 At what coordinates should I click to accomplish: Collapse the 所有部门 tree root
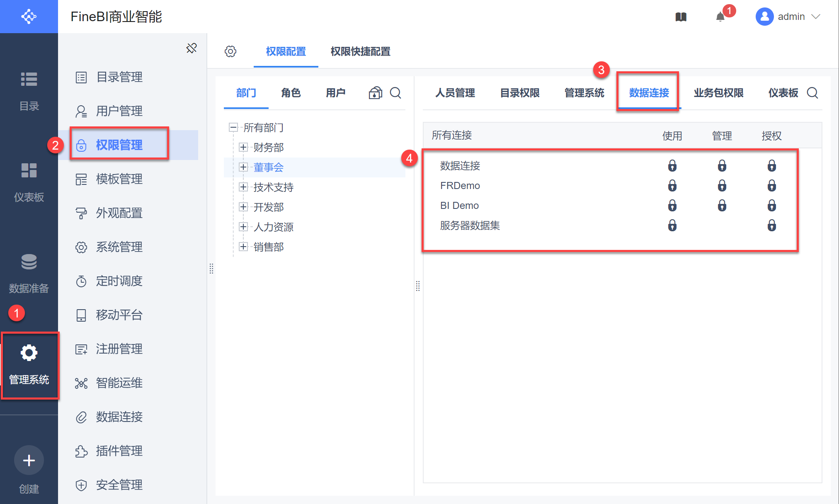coord(233,127)
